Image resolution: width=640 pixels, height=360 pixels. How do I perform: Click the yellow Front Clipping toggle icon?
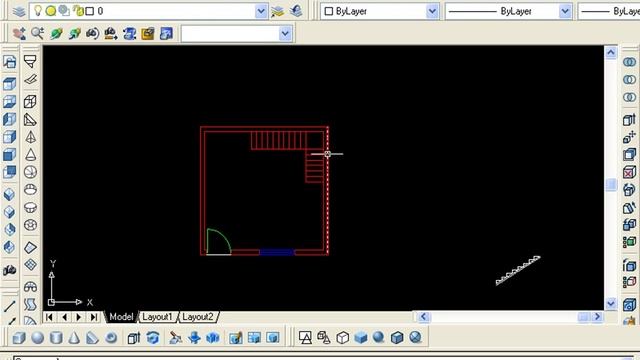click(148, 33)
